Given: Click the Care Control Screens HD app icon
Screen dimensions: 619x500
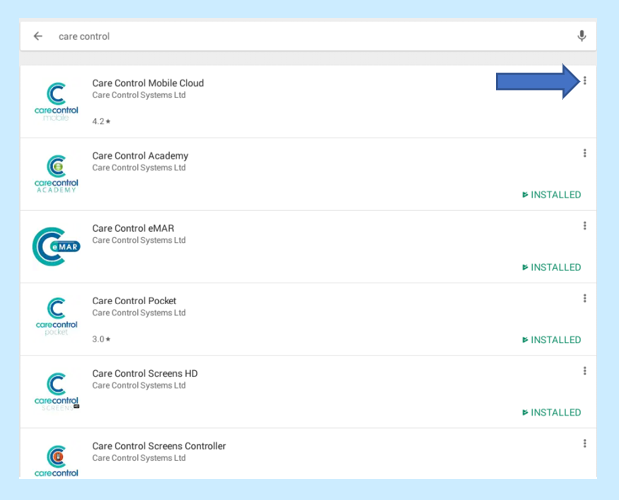Looking at the screenshot, I should (x=56, y=391).
